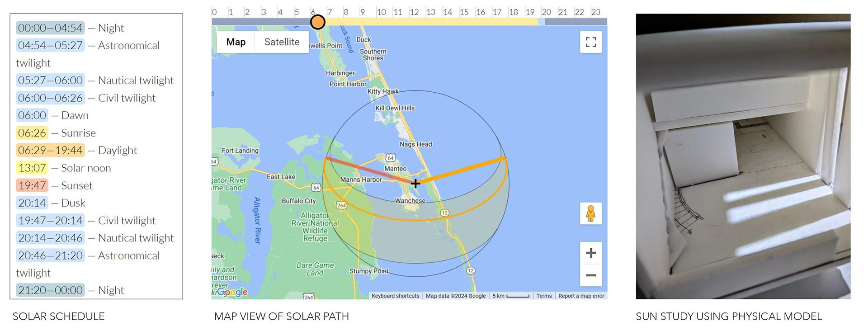868x331 pixels.
Task: Click Duck map label
Action: click(x=364, y=40)
